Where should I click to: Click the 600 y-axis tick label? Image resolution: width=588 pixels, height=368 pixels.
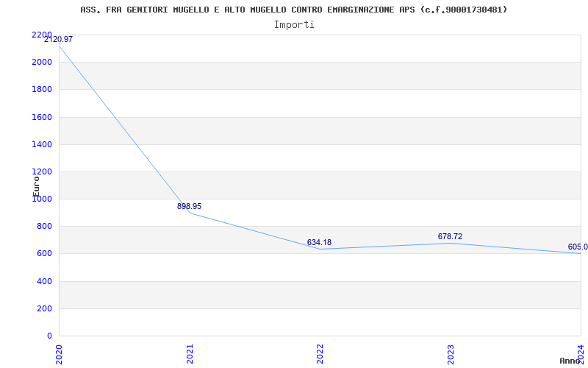(x=44, y=254)
